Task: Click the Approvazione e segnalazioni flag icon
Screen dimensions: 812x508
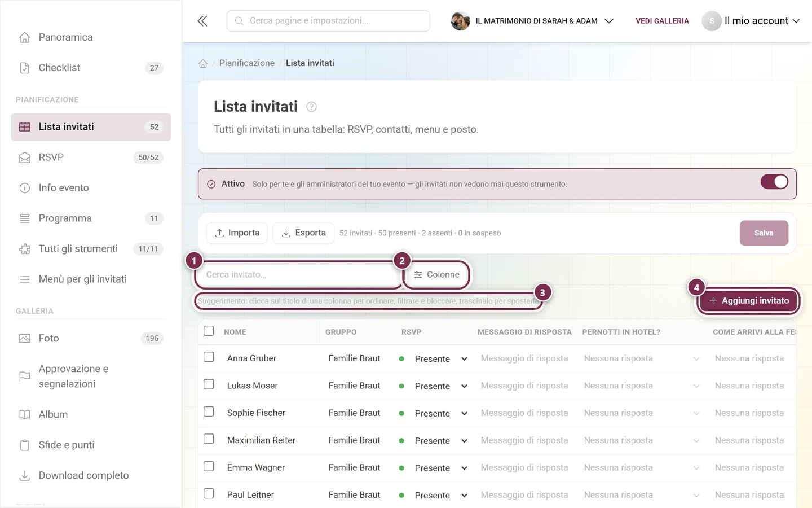Action: click(25, 376)
